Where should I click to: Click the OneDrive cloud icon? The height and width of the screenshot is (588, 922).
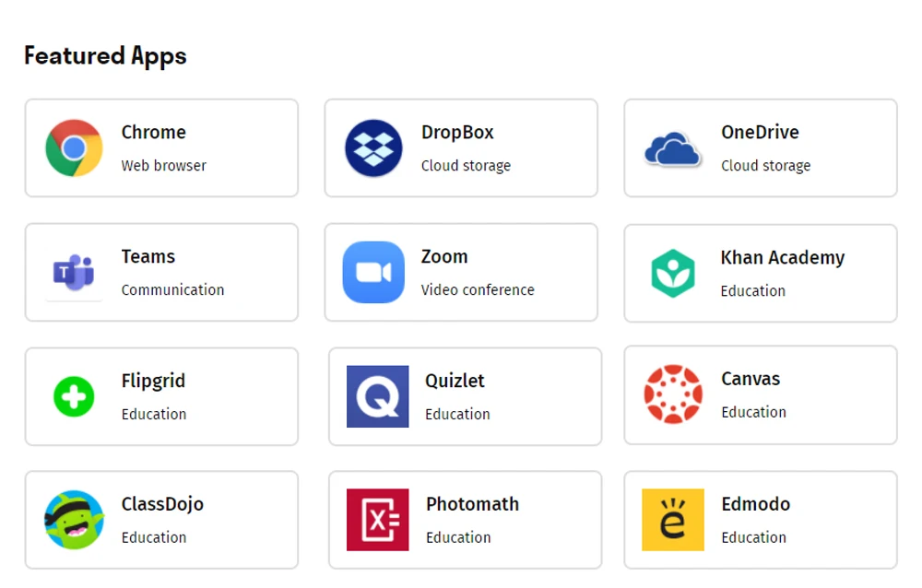tap(673, 148)
